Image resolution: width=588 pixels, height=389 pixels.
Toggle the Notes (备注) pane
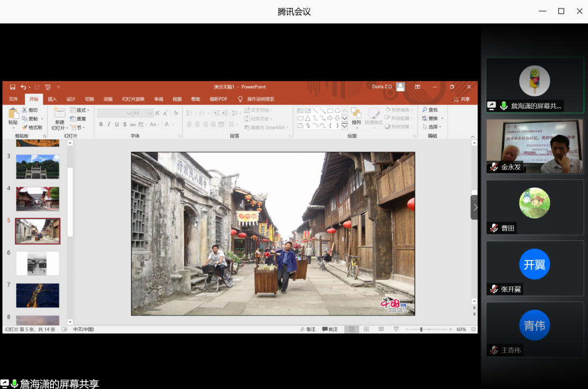pyautogui.click(x=308, y=330)
